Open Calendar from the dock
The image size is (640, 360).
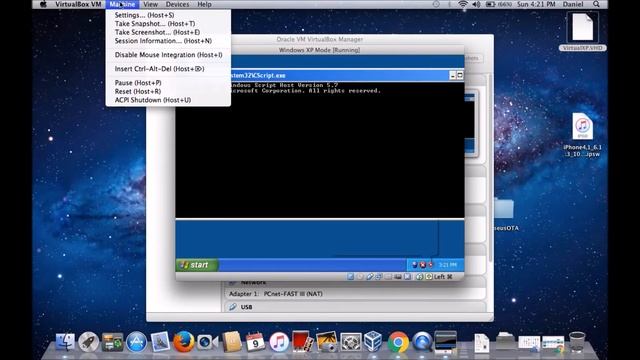256,342
